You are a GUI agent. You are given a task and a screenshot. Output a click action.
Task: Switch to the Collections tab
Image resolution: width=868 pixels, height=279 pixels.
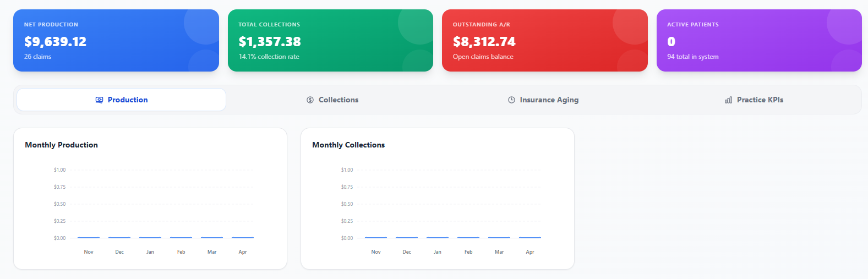(332, 100)
